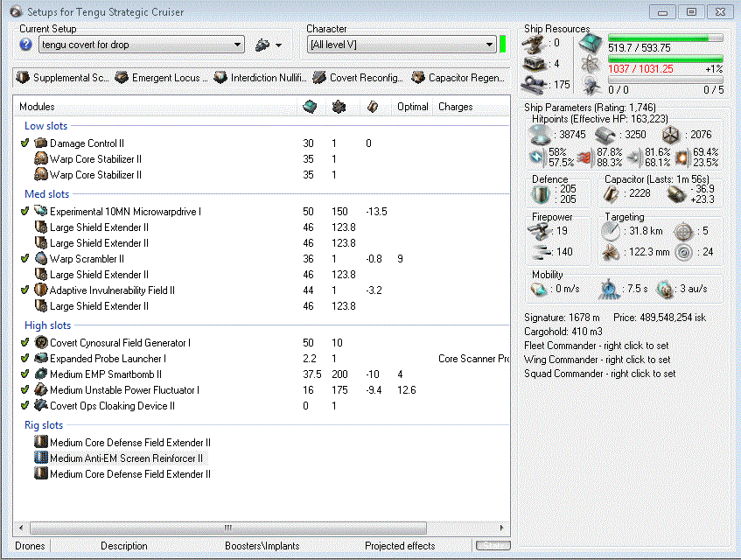
Task: Click the Charges column header
Action: (456, 107)
